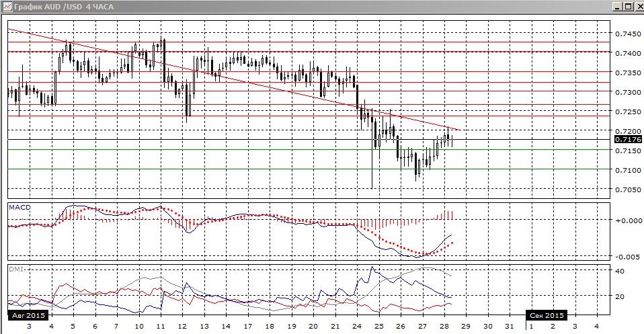Image resolution: width=644 pixels, height=334 pixels.
Task: Click the current price label 0.7176
Action: pyautogui.click(x=628, y=139)
